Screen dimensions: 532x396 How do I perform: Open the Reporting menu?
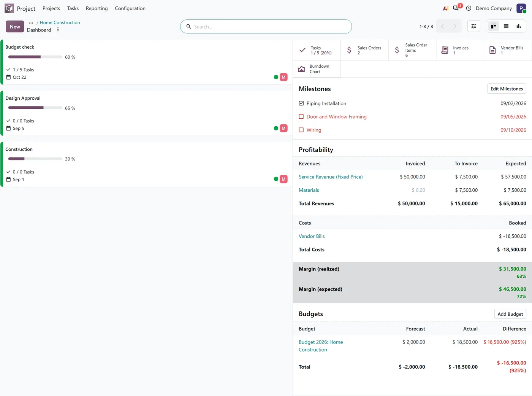click(97, 8)
